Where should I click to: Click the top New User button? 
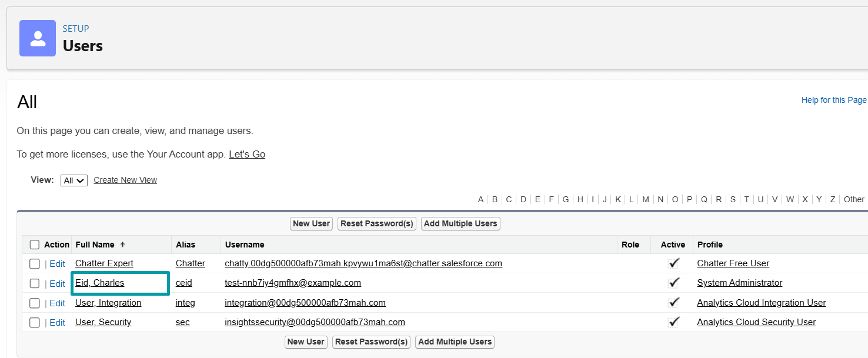(x=311, y=223)
